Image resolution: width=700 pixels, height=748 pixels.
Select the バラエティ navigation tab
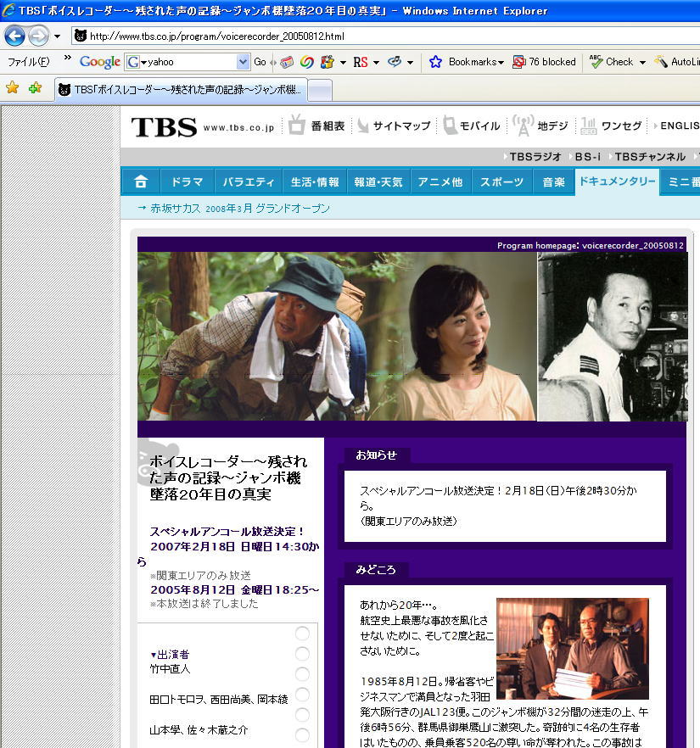click(249, 181)
